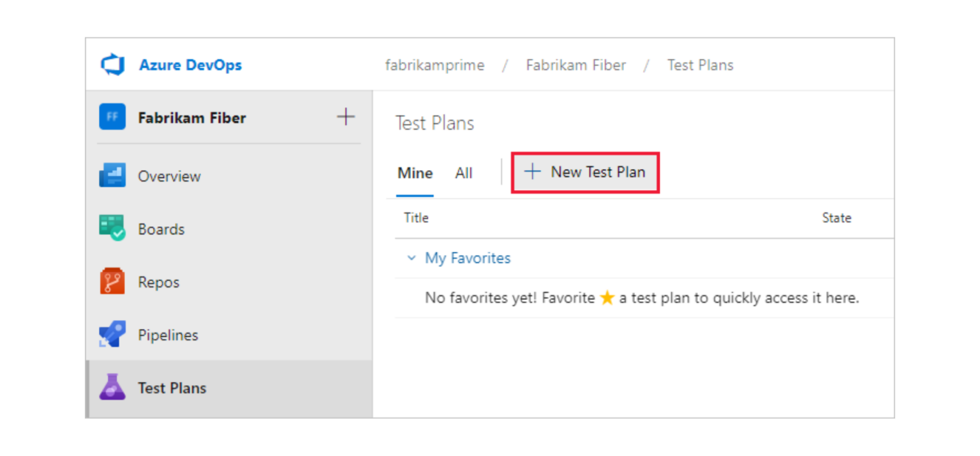Select the Test Plans page heading

pos(434,122)
